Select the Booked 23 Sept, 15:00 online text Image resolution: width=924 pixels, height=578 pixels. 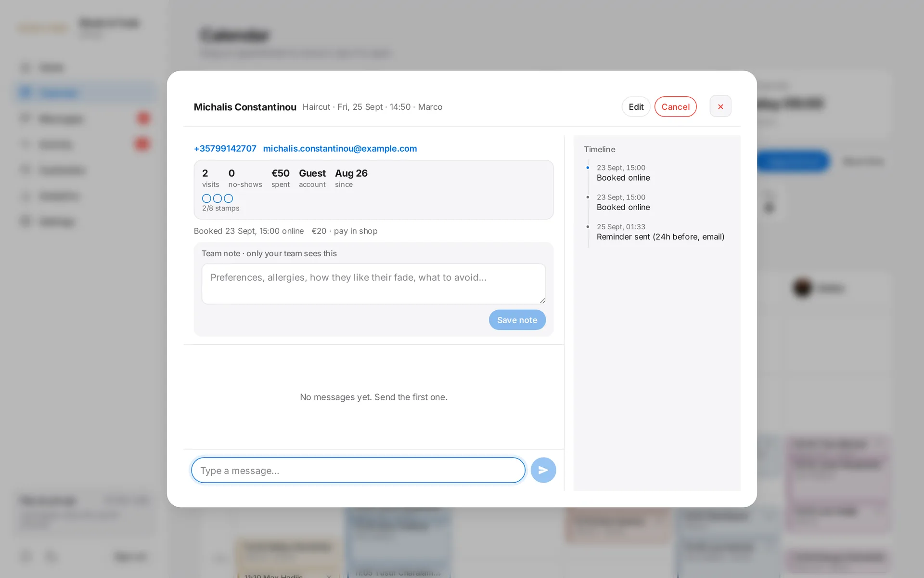[x=249, y=231]
